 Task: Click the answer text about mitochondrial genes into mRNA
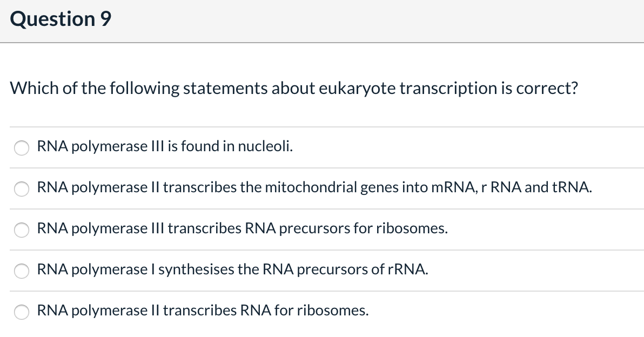314,187
